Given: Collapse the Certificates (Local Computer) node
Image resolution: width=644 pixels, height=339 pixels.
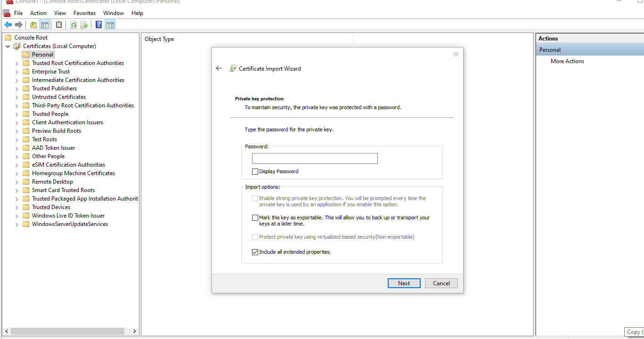Looking at the screenshot, I should pyautogui.click(x=8, y=46).
